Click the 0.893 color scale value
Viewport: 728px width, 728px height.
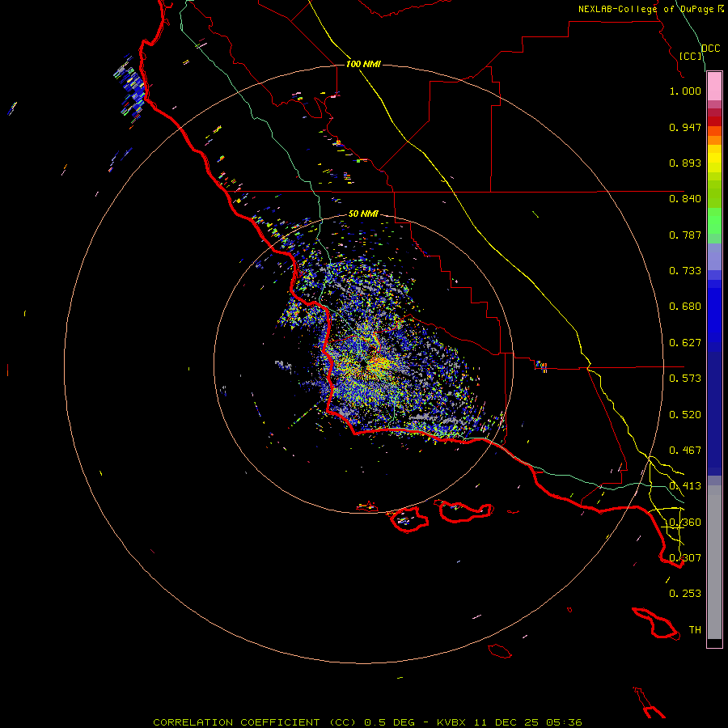685,163
